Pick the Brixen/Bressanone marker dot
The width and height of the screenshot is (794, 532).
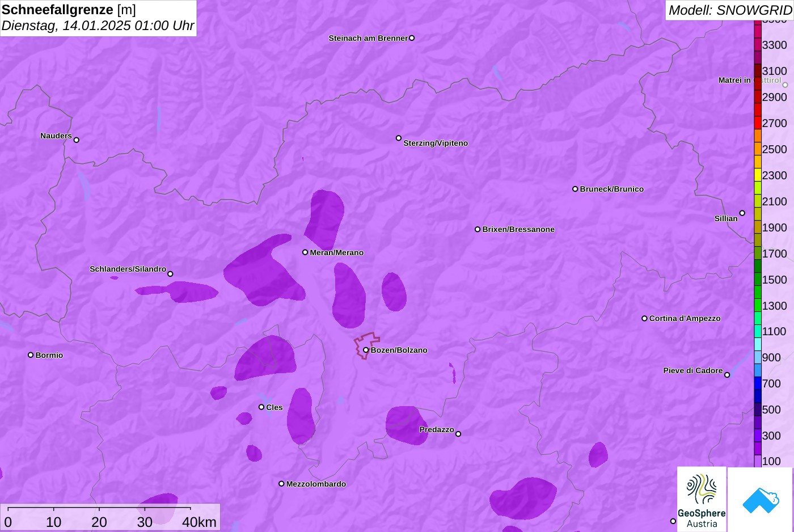478,229
